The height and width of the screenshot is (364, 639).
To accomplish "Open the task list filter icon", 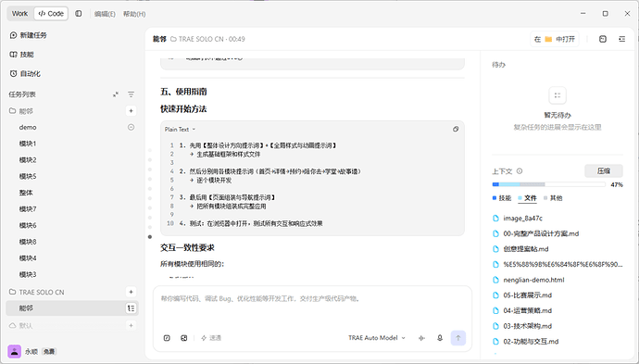I will click(x=131, y=94).
